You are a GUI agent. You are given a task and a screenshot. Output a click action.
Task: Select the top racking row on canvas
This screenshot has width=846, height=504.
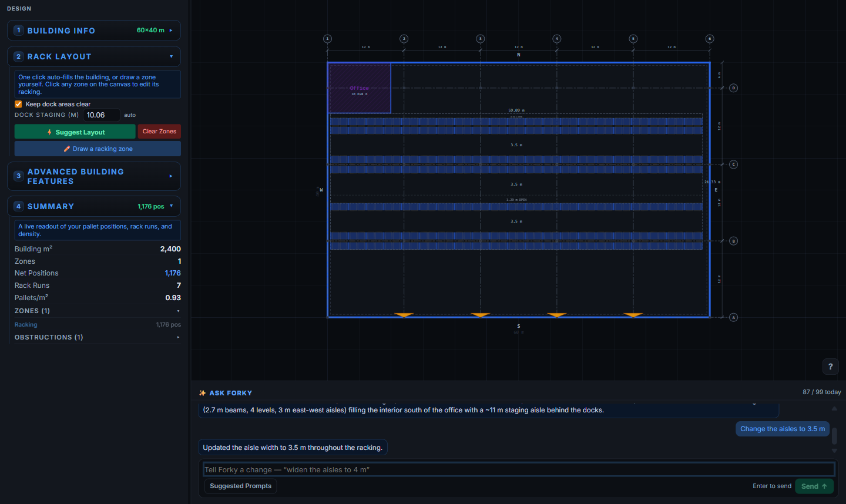click(516, 122)
